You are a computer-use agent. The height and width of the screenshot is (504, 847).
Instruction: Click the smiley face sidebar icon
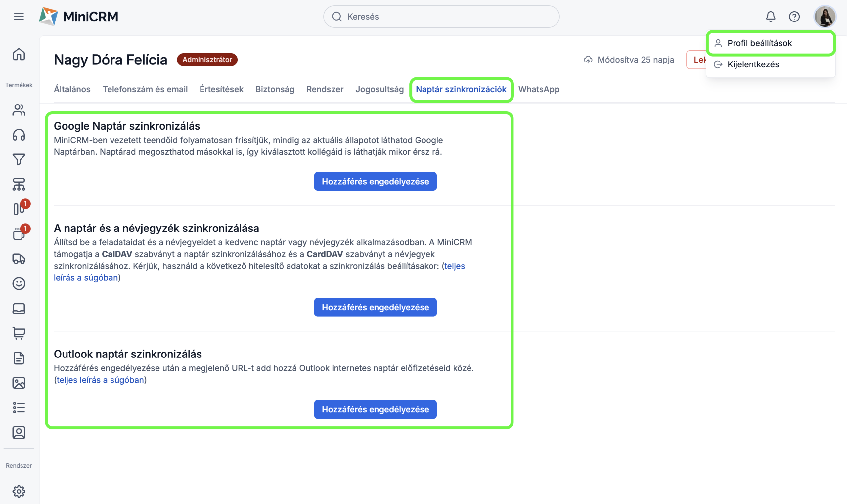tap(19, 284)
